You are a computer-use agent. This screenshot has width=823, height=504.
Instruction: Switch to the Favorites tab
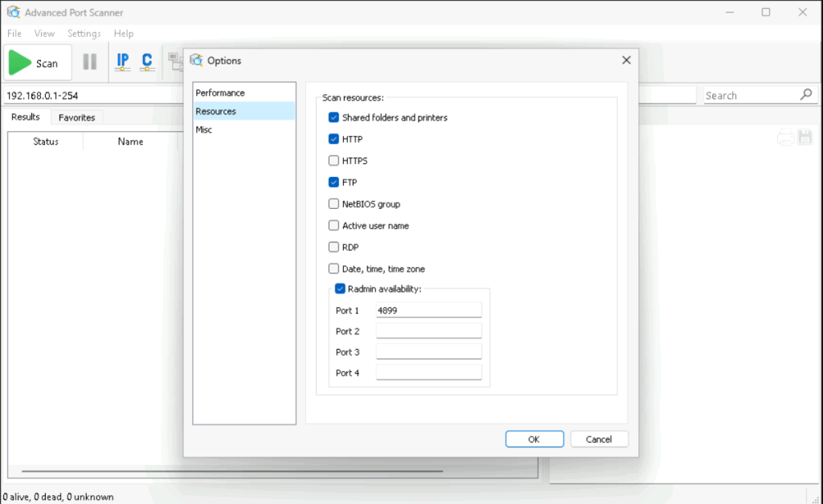(77, 117)
